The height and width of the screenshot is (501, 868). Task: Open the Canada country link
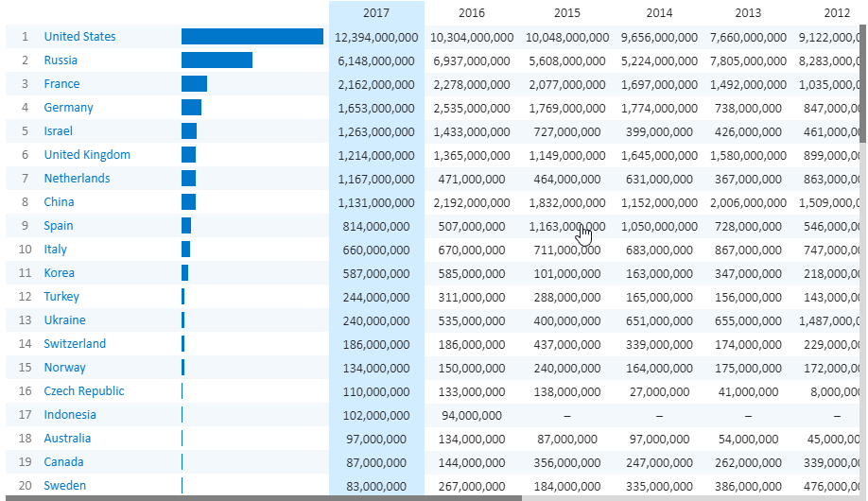[63, 461]
